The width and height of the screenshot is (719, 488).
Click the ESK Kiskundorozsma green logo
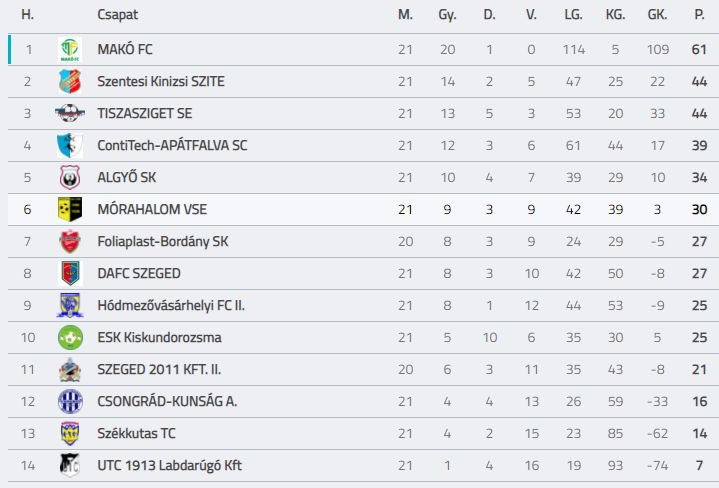(69, 337)
